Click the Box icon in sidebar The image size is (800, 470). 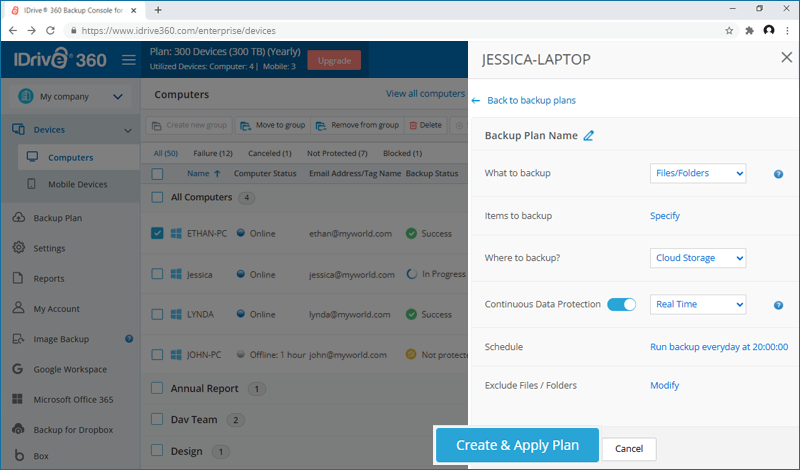point(19,455)
